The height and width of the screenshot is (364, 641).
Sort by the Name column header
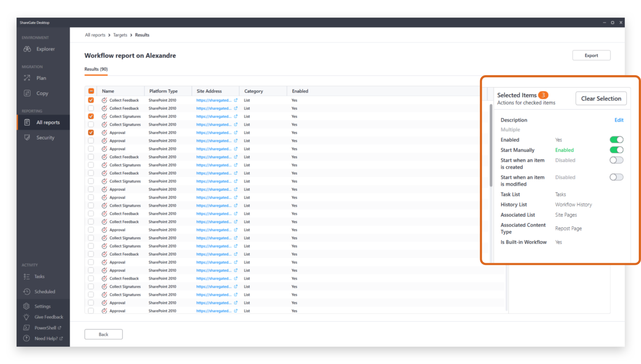(108, 91)
